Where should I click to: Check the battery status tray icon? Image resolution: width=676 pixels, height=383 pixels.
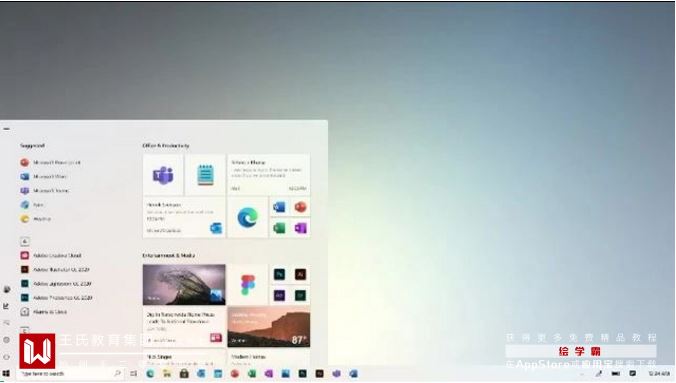tap(616, 374)
